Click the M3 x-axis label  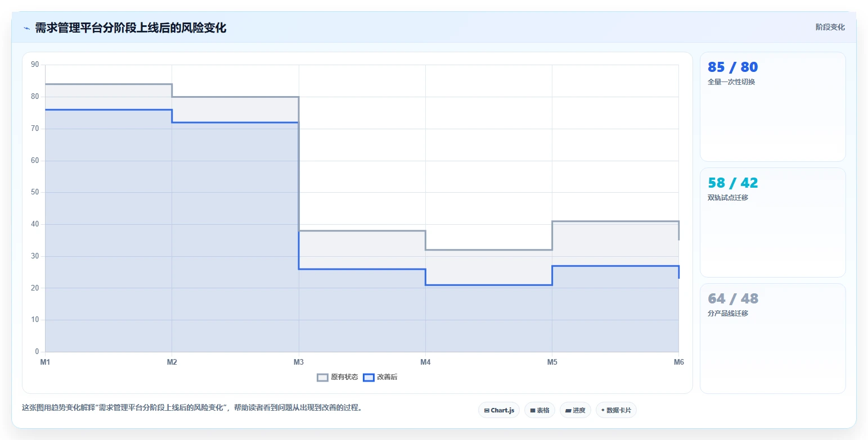(299, 362)
